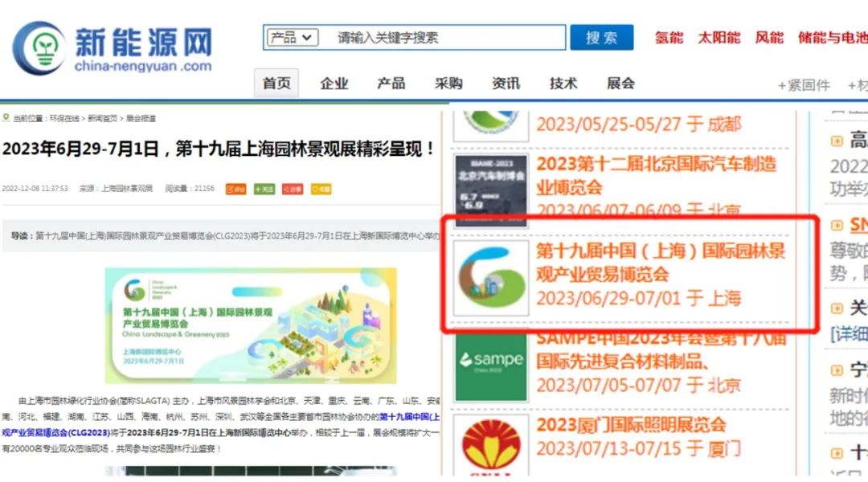The height and width of the screenshot is (482, 868).
Task: Click the 导读 summary paragraph
Action: coord(222,235)
